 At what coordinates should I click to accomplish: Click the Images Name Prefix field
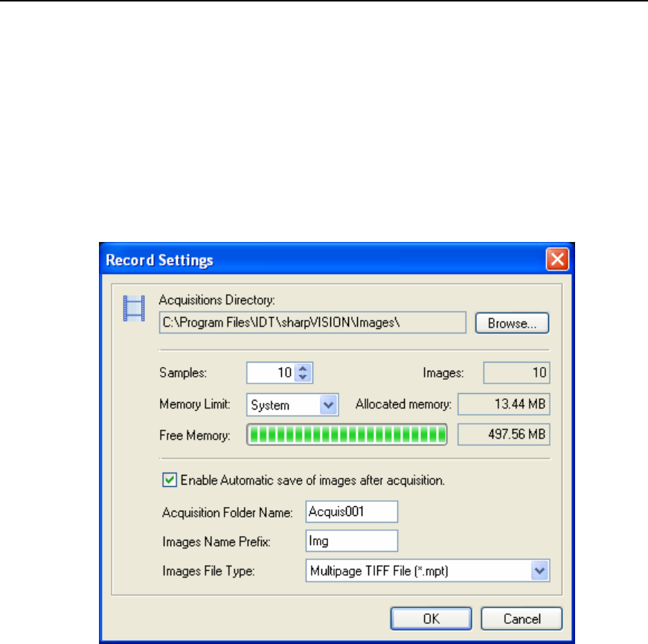(351, 541)
